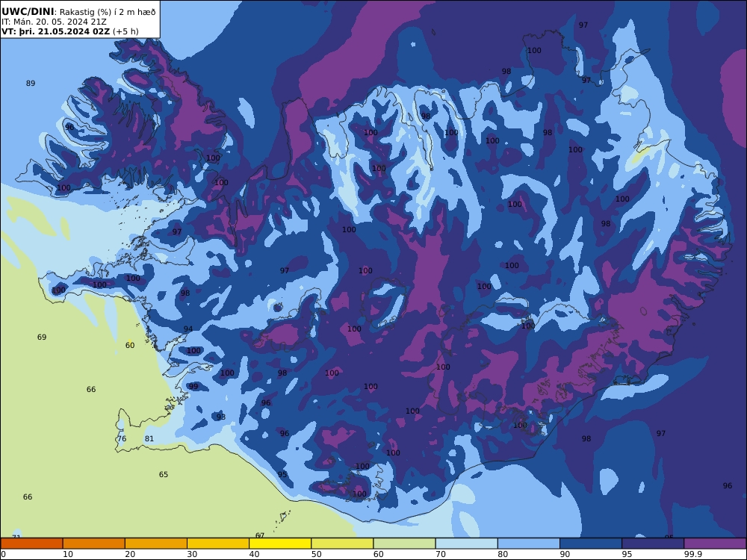Click the 93 humidity value on the map

tap(221, 417)
